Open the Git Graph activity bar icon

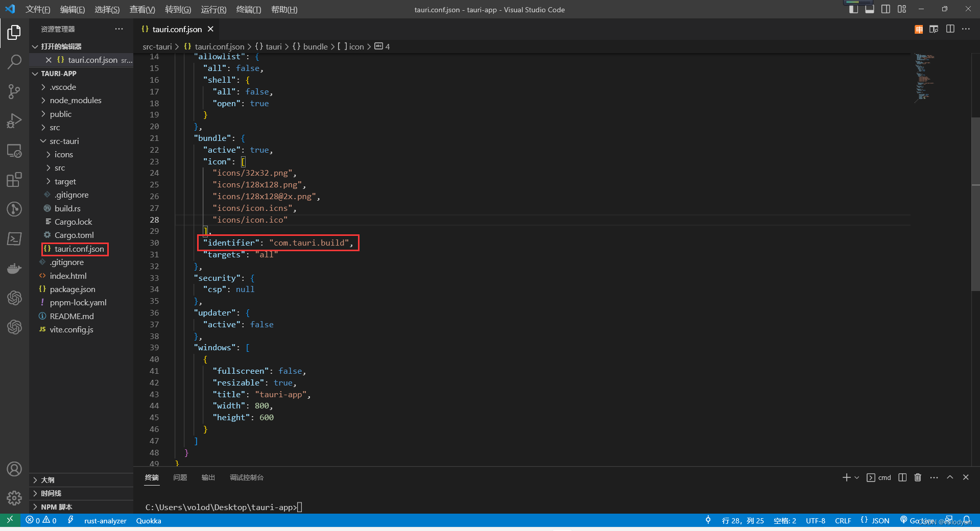pyautogui.click(x=14, y=209)
